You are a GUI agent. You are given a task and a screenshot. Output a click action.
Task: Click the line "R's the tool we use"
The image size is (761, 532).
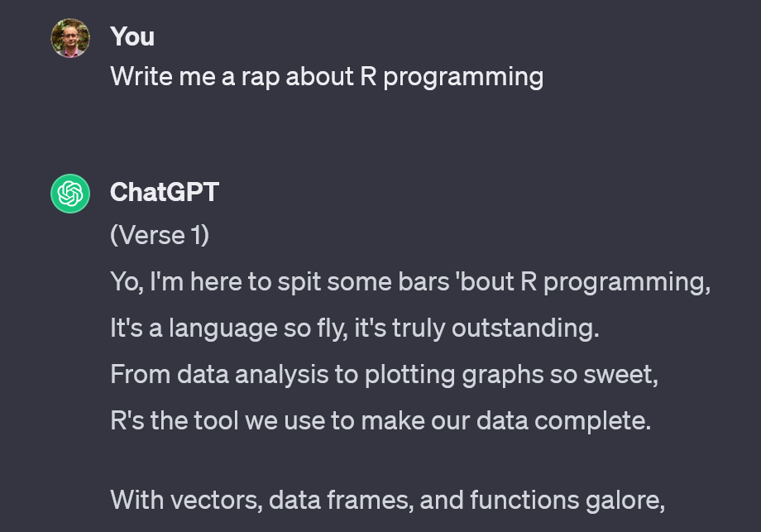pos(380,421)
